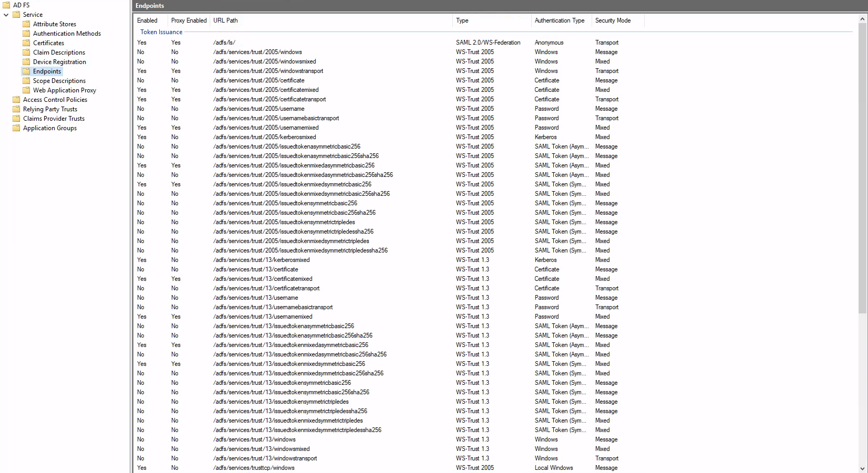Sort by the Authentication Type column header

tap(562, 20)
